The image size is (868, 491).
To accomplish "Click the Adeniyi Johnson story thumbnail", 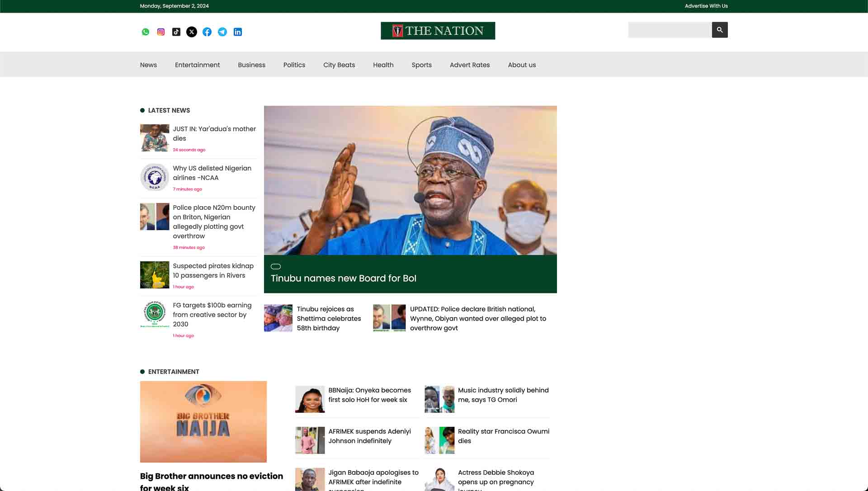I will (x=310, y=440).
